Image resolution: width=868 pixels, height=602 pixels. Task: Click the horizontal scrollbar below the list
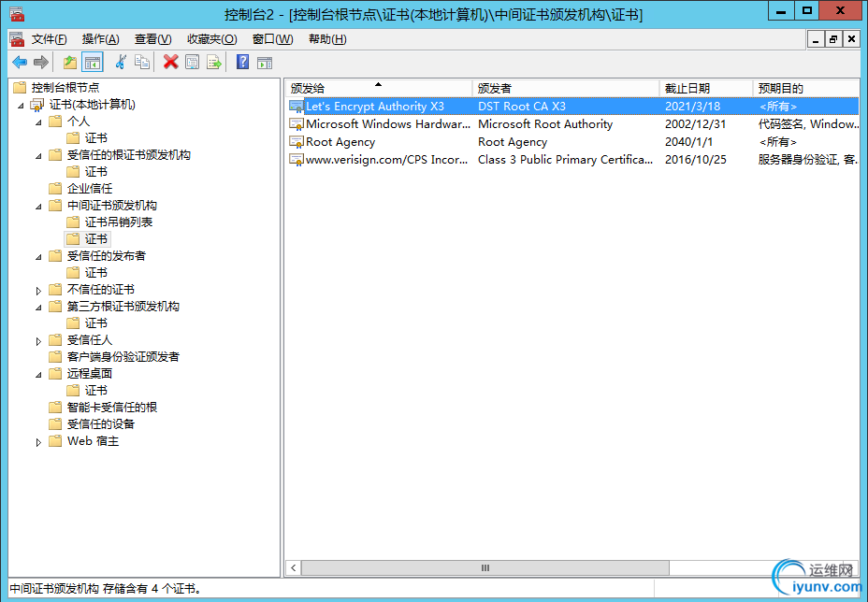pos(485,567)
